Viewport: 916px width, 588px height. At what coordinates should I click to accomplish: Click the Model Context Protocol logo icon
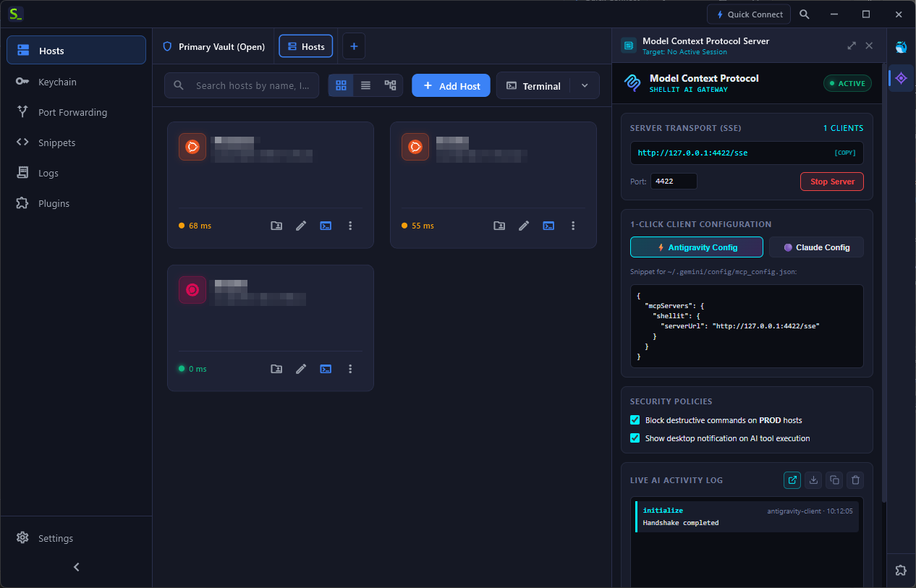click(632, 83)
